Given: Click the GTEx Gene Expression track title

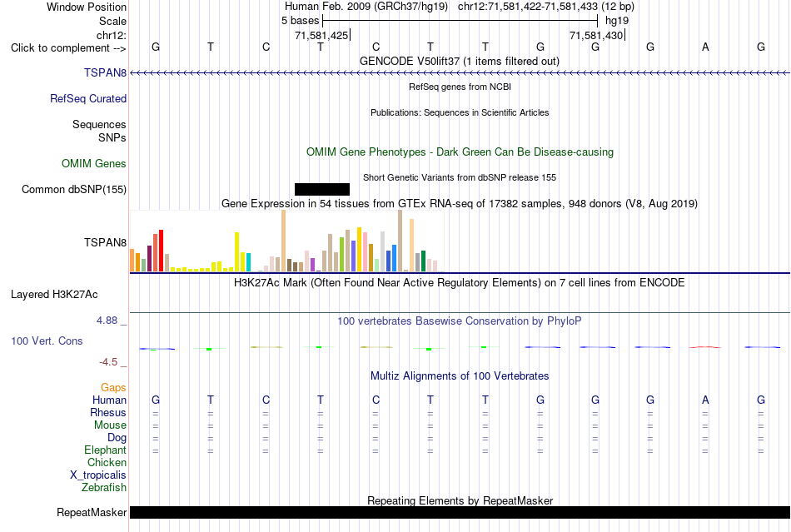Looking at the screenshot, I should click(460, 203).
